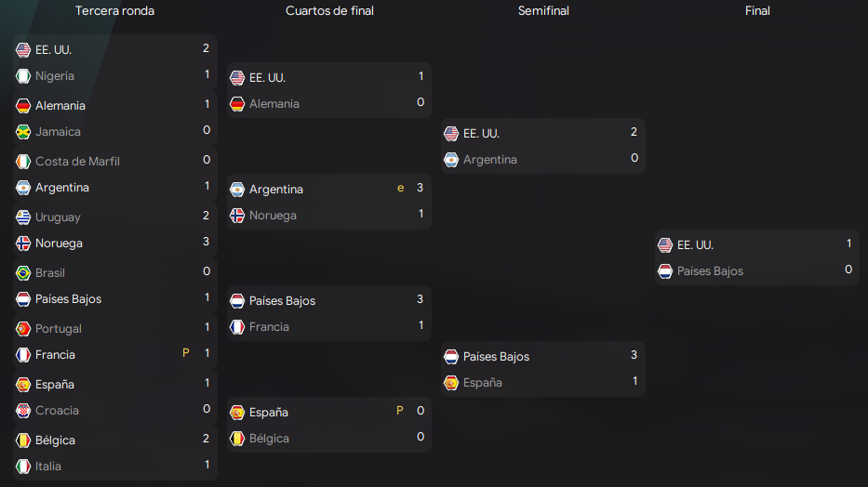868x487 pixels.
Task: Click the Tercera ronda column header
Action: tap(114, 11)
